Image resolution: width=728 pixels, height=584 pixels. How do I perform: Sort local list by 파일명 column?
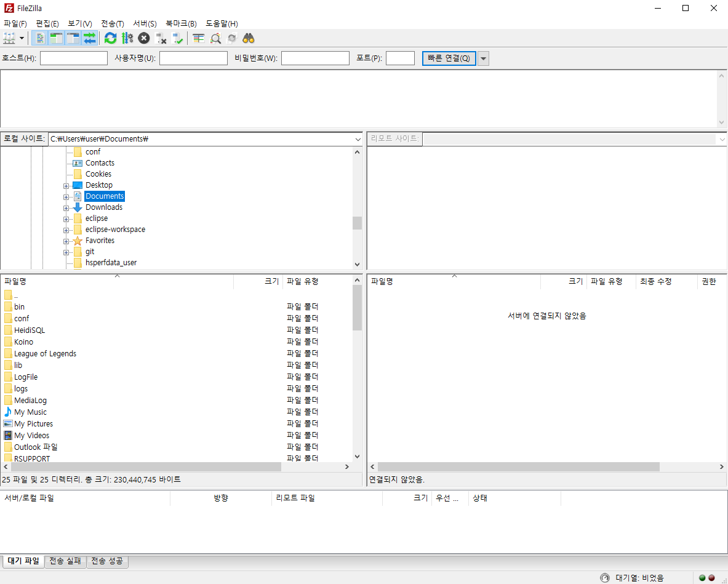tap(117, 281)
